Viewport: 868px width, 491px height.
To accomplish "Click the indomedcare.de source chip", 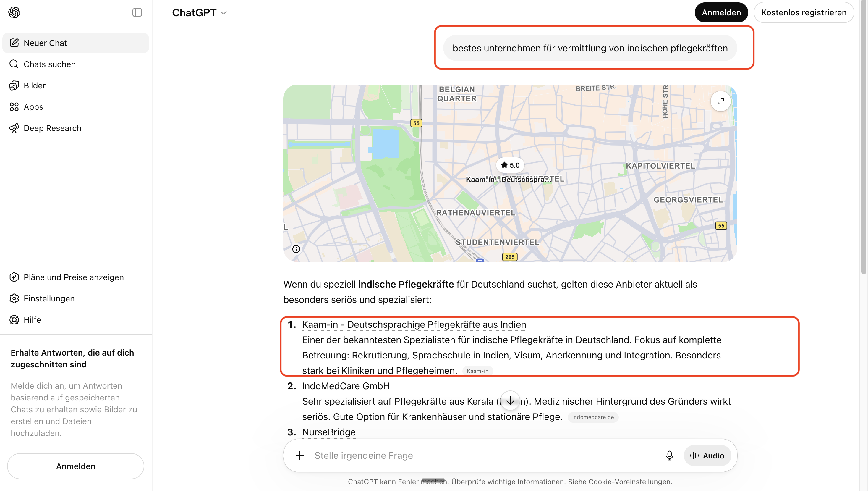I will [x=593, y=417].
